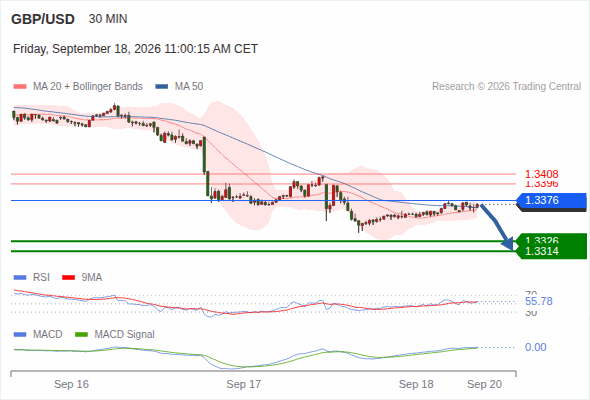Click the 30 MIN timeframe label
The image size is (590, 400).
tap(108, 19)
